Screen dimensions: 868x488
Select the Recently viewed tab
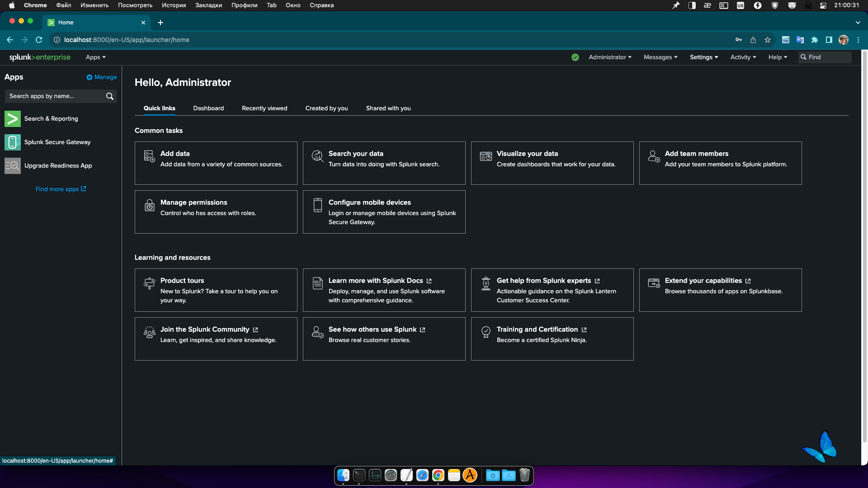[x=264, y=108]
